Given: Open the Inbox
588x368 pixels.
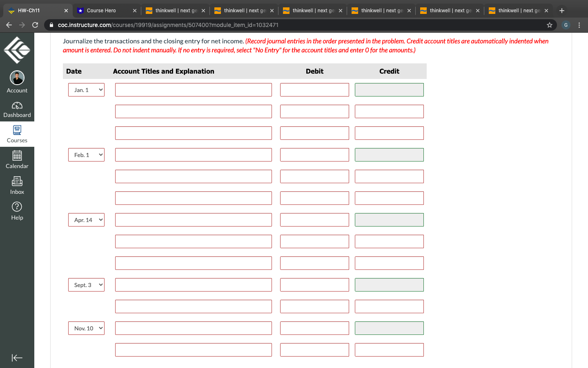Looking at the screenshot, I should (x=17, y=186).
